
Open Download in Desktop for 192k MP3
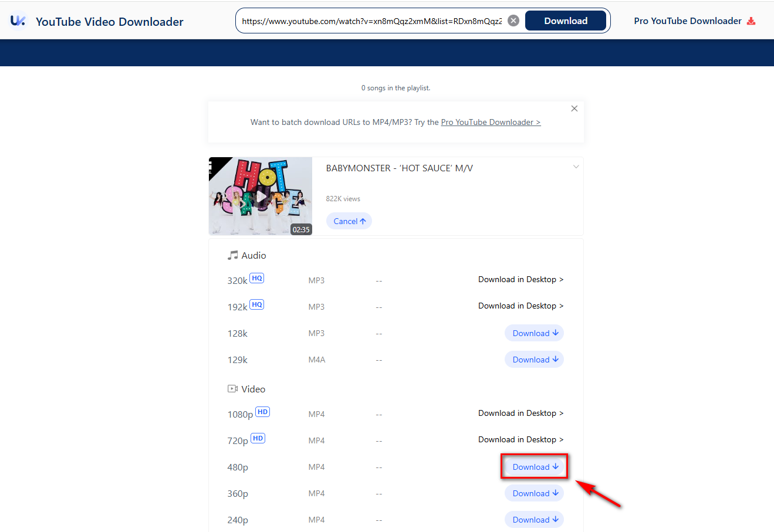pos(520,306)
